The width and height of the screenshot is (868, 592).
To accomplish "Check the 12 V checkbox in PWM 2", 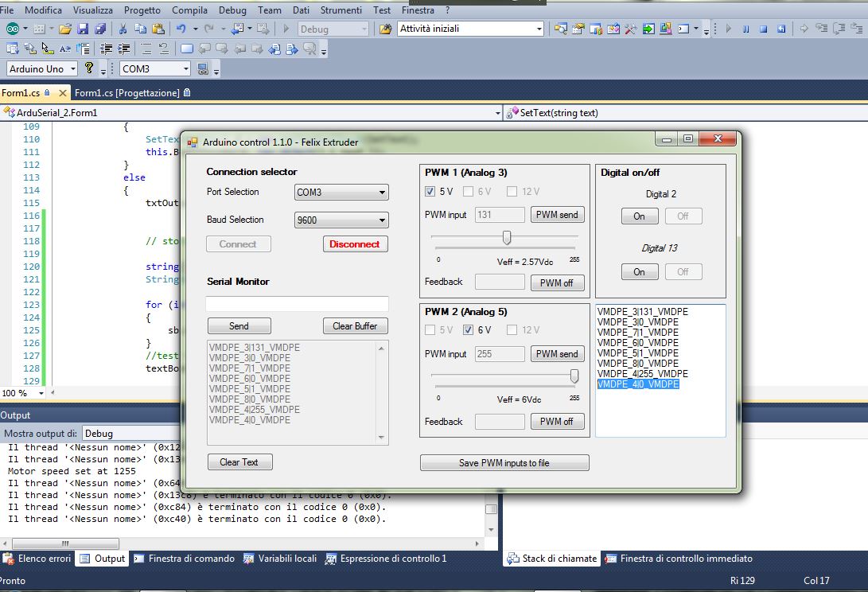I will coord(512,330).
